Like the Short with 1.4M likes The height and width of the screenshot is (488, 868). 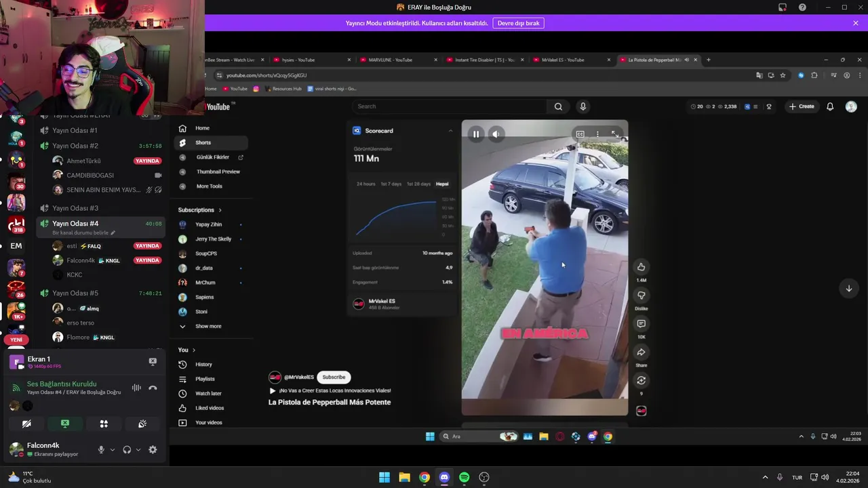(x=641, y=266)
